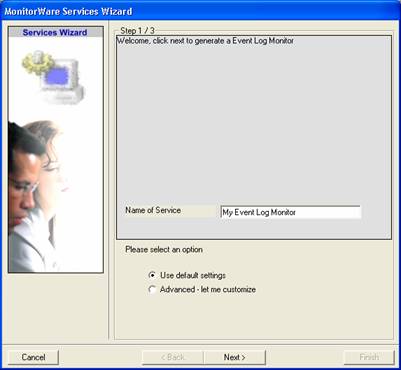Click the grayed-out Back button
This screenshot has width=401, height=370.
[x=173, y=357]
